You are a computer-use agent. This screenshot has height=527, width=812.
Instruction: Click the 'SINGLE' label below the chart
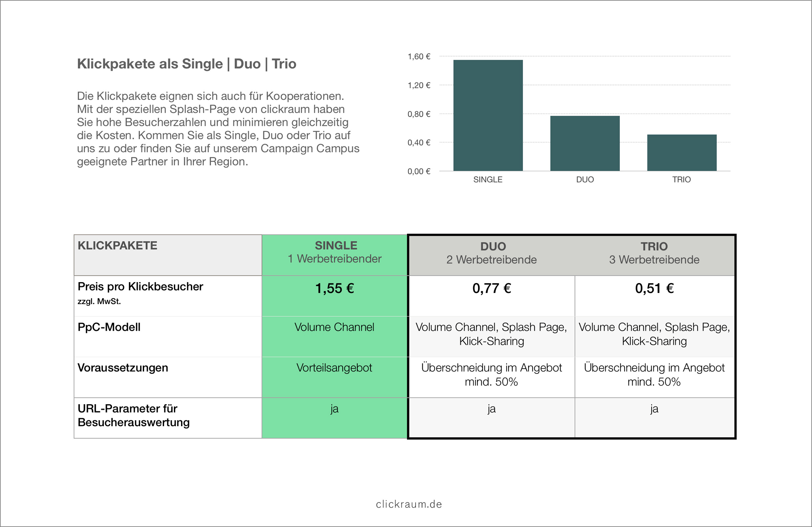point(488,179)
